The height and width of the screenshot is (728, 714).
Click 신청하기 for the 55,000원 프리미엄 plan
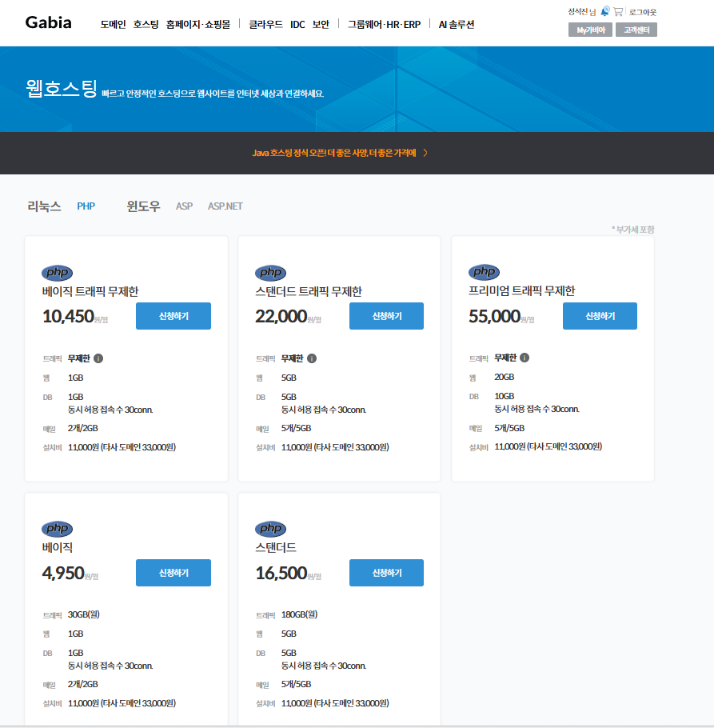point(600,316)
